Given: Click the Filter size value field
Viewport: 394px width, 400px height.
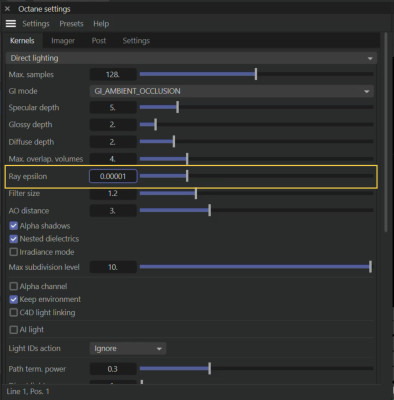Looking at the screenshot, I should click(113, 193).
